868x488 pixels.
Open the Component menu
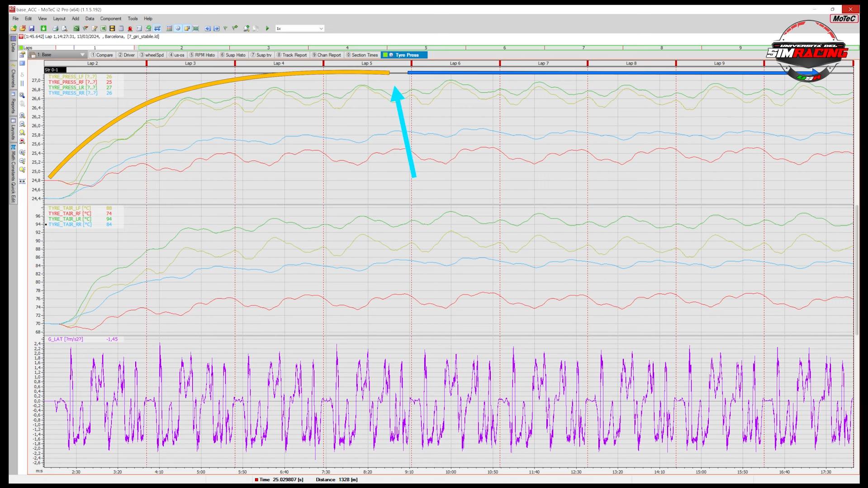(x=110, y=19)
